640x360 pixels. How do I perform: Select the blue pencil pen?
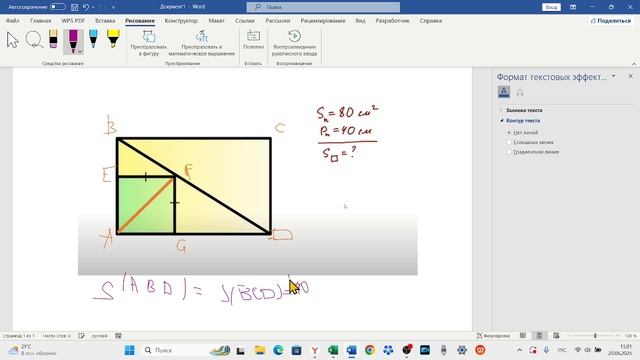93,39
